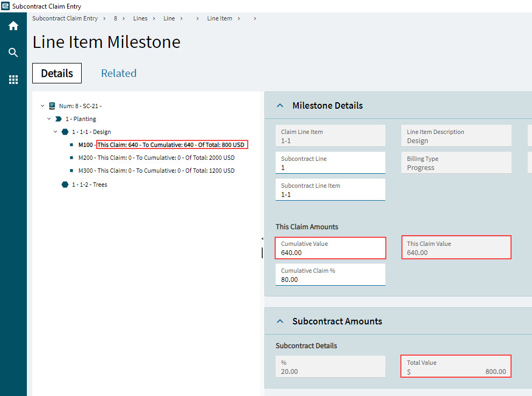The image size is (532, 396).
Task: Select the claim book icon for Num 8
Action: 52,106
